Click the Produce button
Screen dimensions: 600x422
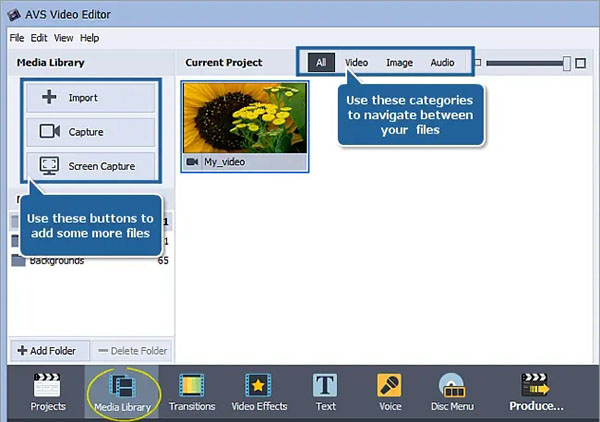pos(536,392)
